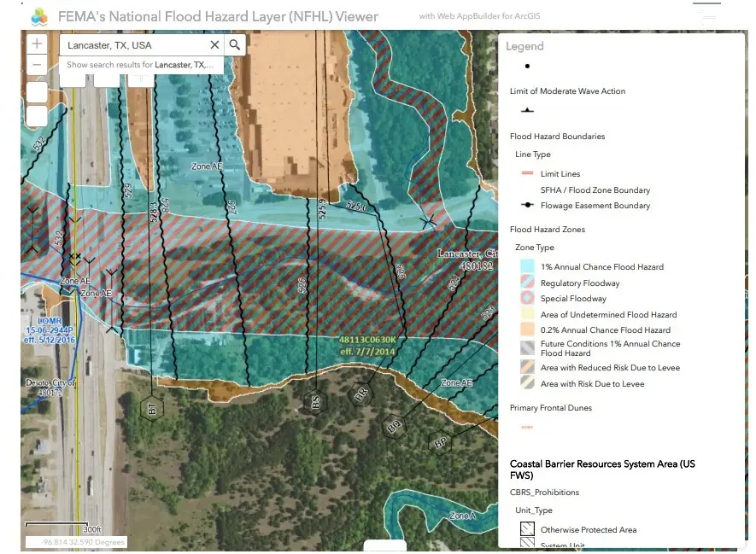Click the BP cross-section hexagon marker
This screenshot has height=554, width=756.
click(x=440, y=442)
